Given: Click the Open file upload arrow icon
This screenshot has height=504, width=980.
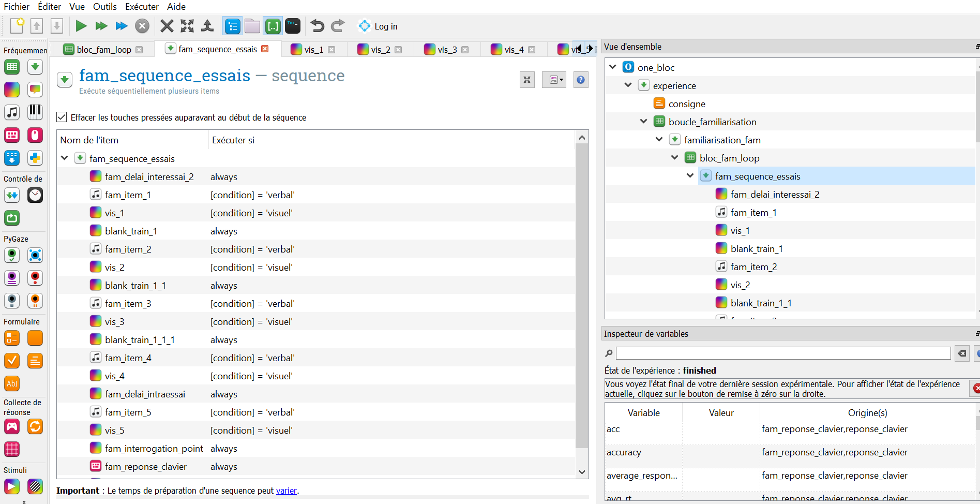Looking at the screenshot, I should coord(37,26).
